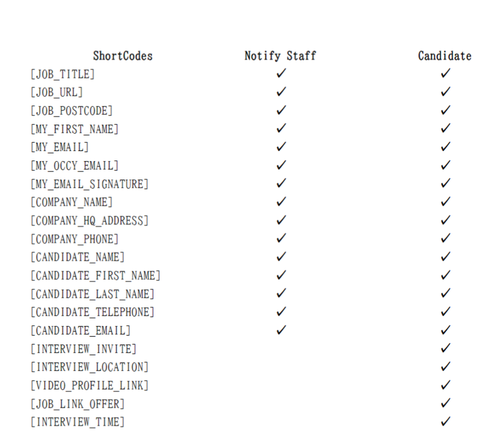The image size is (484, 448).
Task: Select the Candidate tick for [INTERVIEW_TIME]
Action: coord(445,421)
